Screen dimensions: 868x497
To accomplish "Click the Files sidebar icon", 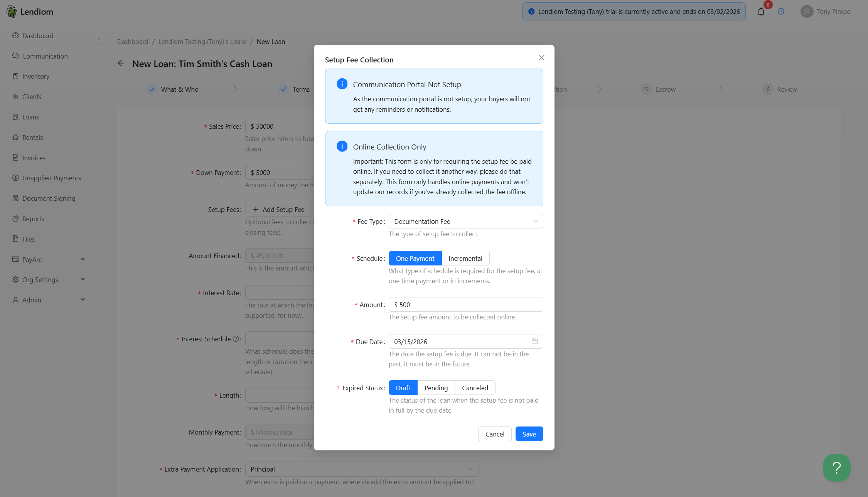I will pos(15,239).
